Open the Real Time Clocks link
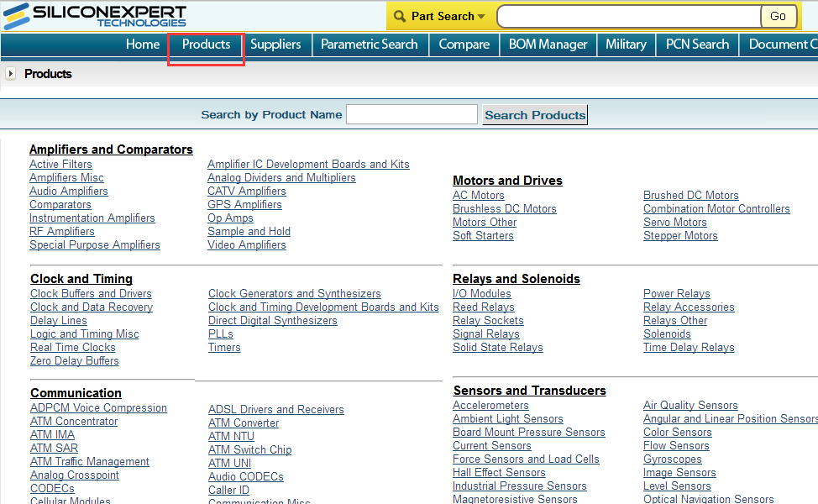This screenshot has height=504, width=818. (72, 348)
